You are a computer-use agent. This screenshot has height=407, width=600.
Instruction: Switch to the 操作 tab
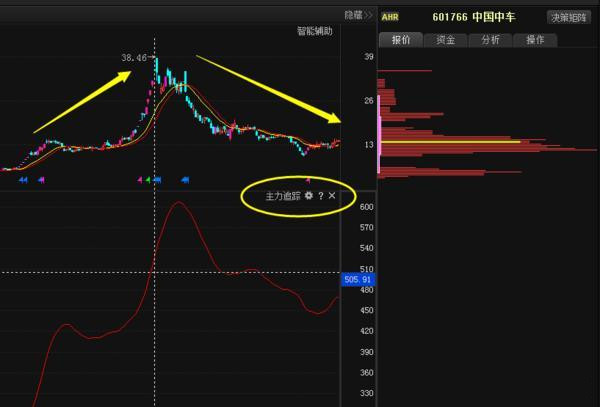[535, 40]
